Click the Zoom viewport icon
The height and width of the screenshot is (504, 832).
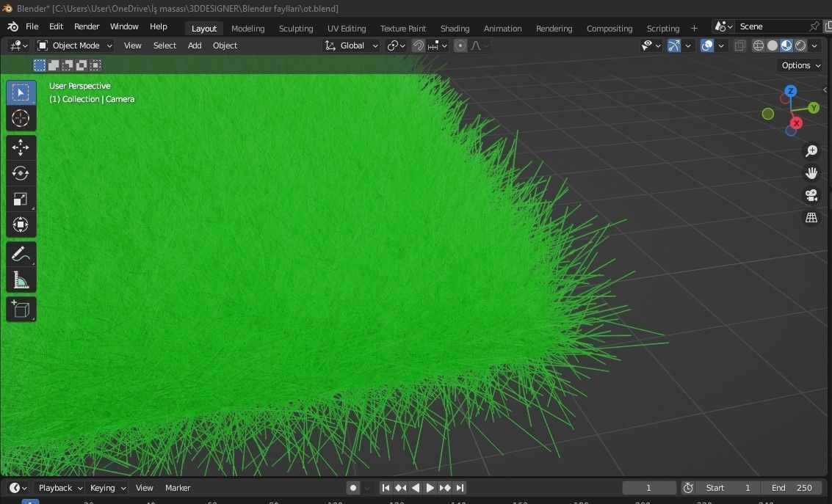(x=811, y=151)
